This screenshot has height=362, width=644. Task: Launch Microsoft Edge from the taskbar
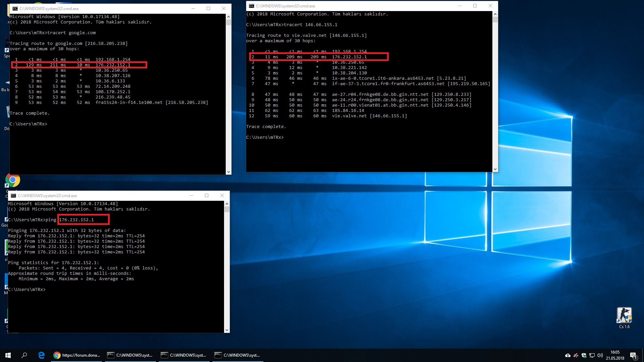(41, 355)
